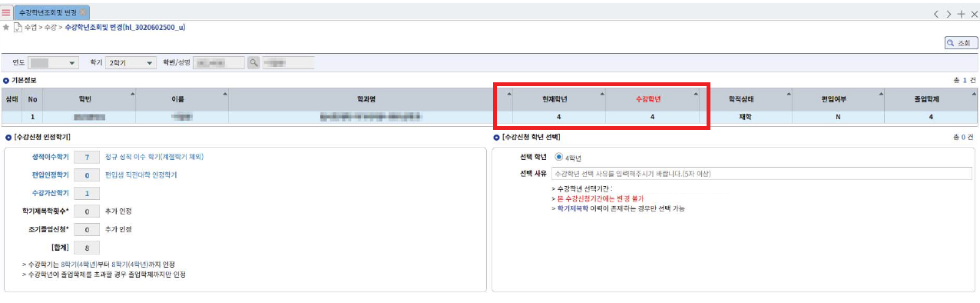Click the 수강신청 인정학기 section bullet icon

[x=8, y=137]
